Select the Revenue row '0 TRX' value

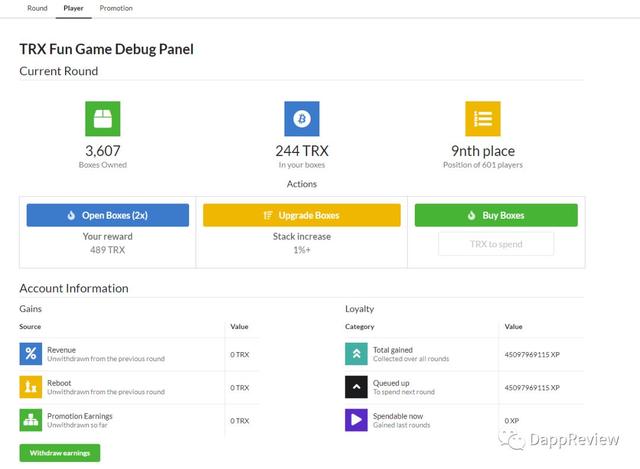pos(240,355)
